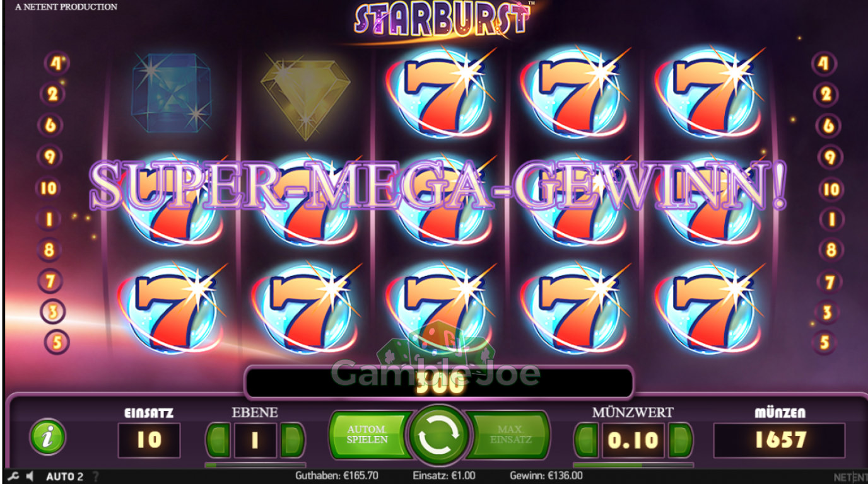Viewport: 868px width, 484px height.
Task: Click payline 5 marker on right side
Action: tap(824, 342)
